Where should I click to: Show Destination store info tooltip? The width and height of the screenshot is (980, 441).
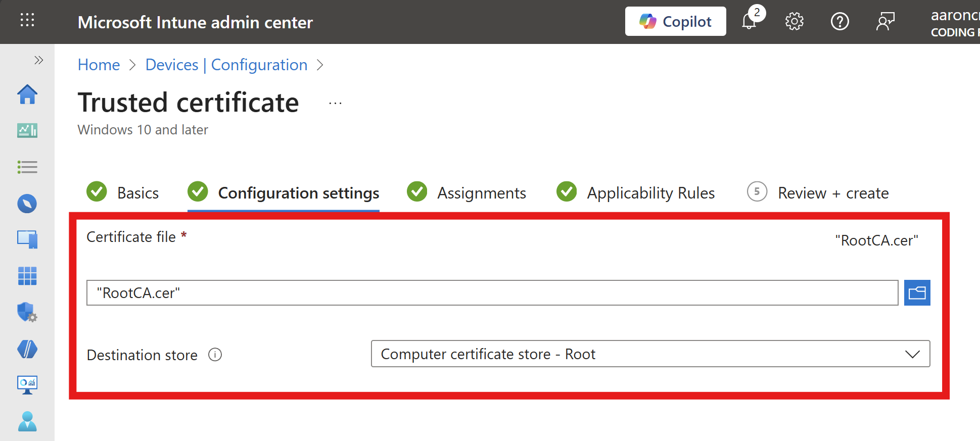(215, 355)
